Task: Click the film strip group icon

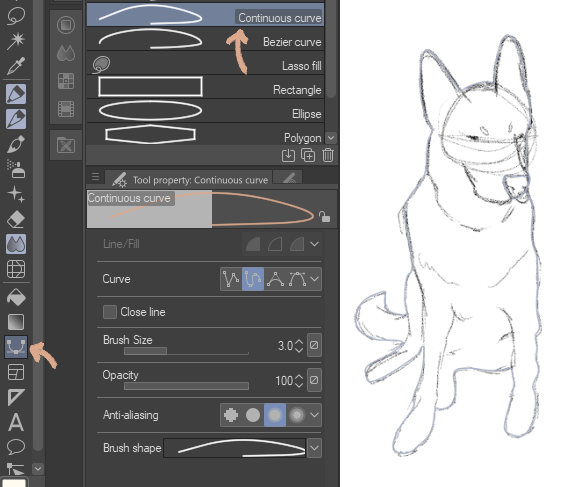Action: (66, 109)
